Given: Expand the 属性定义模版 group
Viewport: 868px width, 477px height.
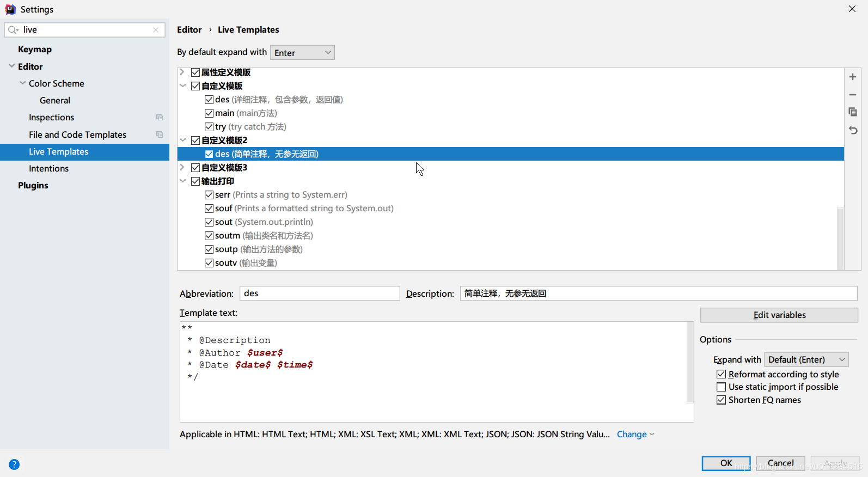Looking at the screenshot, I should click(182, 72).
